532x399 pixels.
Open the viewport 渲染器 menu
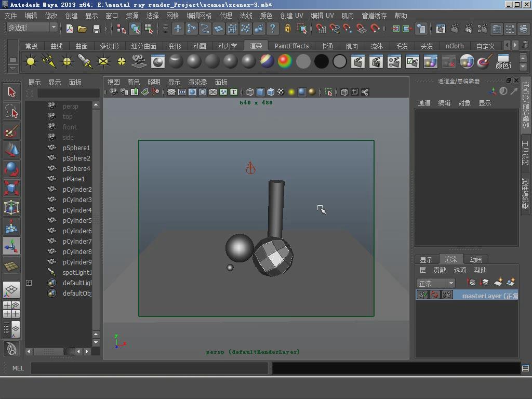pos(197,82)
